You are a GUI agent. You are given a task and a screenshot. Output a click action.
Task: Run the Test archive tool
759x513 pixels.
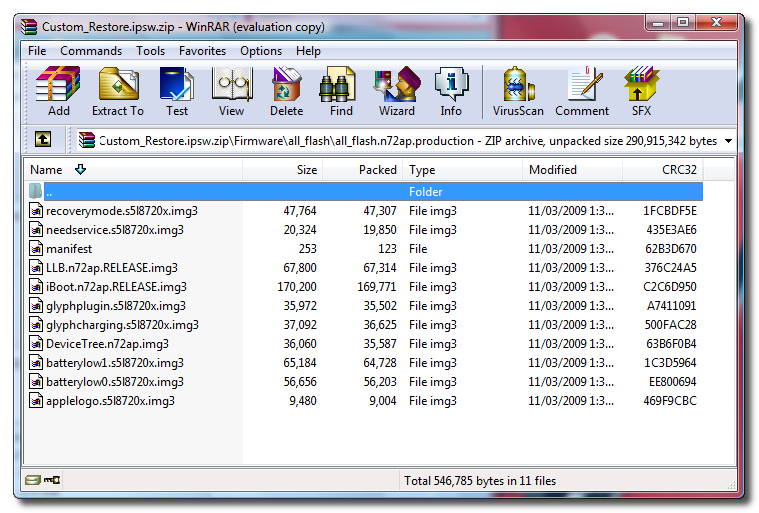click(x=177, y=91)
